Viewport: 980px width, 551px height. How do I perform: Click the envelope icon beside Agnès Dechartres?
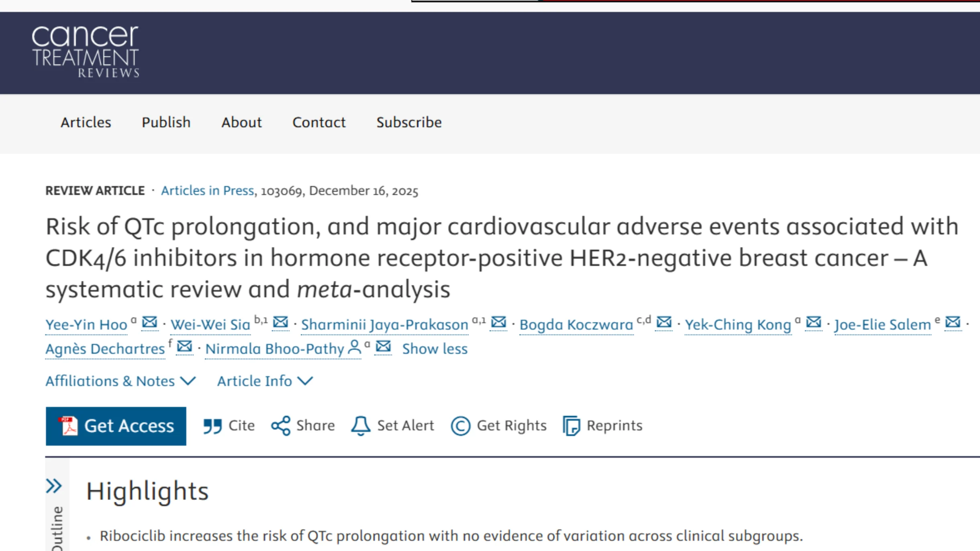coord(184,348)
